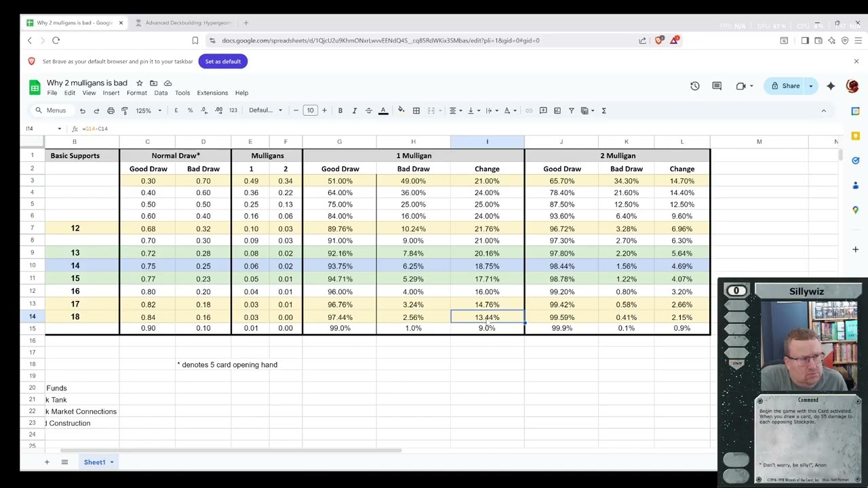Screen dimensions: 868x488
Task: Open the Data menu
Action: (x=161, y=93)
